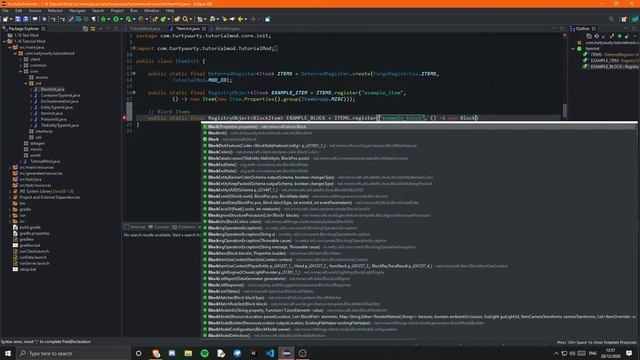640x360 pixels.
Task: Open the Navigate menu
Action: tap(77, 11)
